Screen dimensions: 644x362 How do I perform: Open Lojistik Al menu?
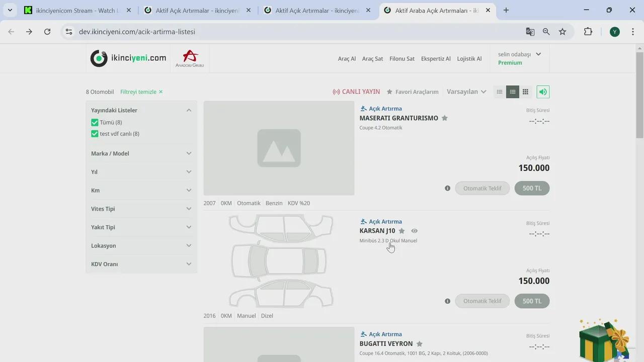469,59
